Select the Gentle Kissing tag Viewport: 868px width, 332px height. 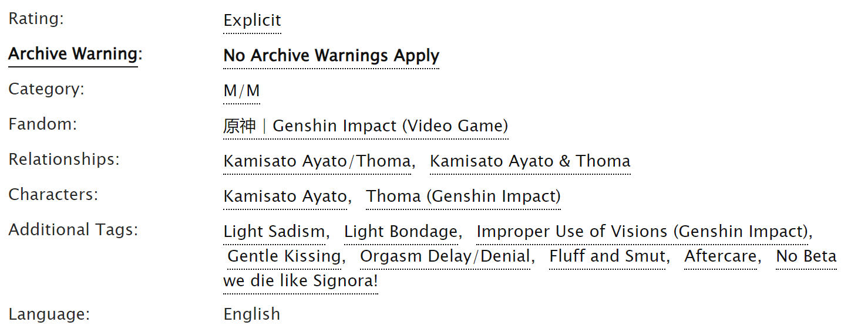(284, 256)
